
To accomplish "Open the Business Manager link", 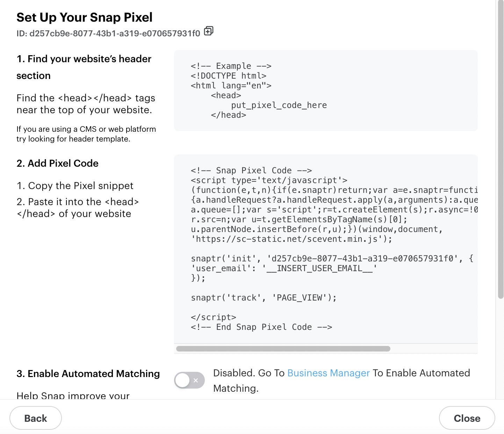I will coord(328,373).
